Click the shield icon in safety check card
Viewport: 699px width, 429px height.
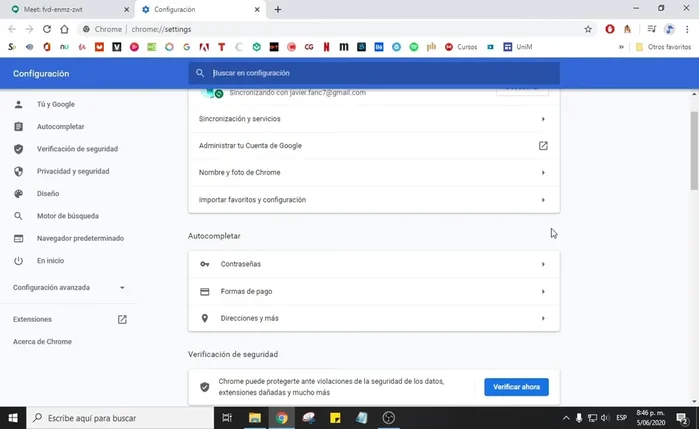point(205,387)
